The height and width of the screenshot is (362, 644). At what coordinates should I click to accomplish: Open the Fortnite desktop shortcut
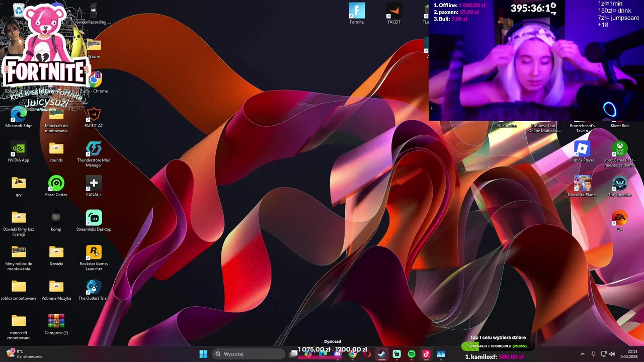(357, 14)
